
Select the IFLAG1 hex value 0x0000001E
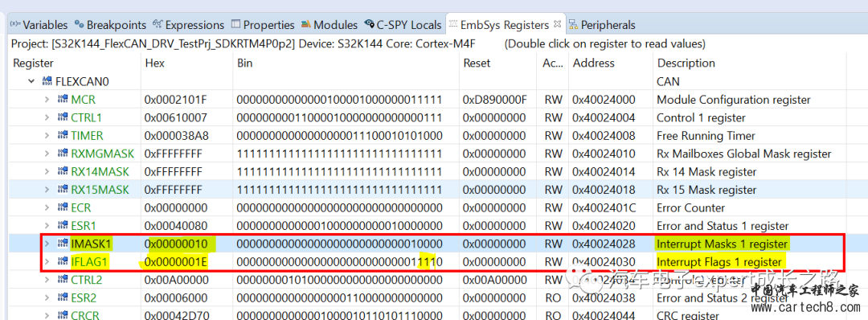pos(176,262)
